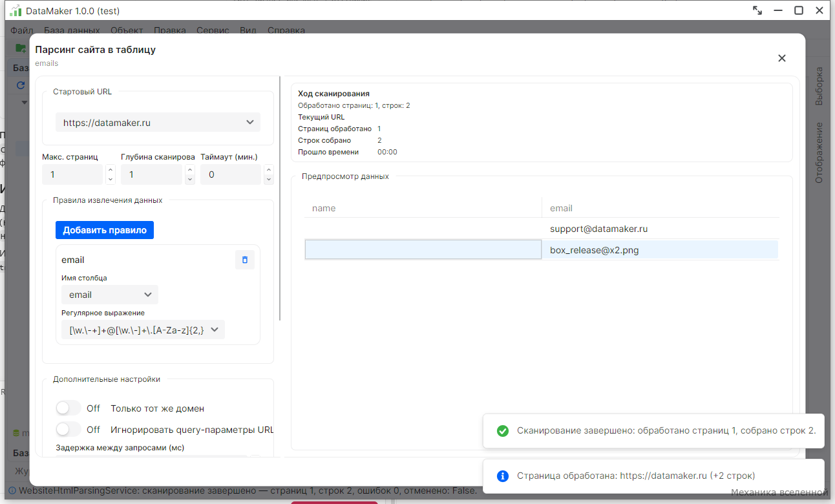Viewport: 835px width, 504px height.
Task: Click Глубина сканирования input field
Action: (151, 174)
